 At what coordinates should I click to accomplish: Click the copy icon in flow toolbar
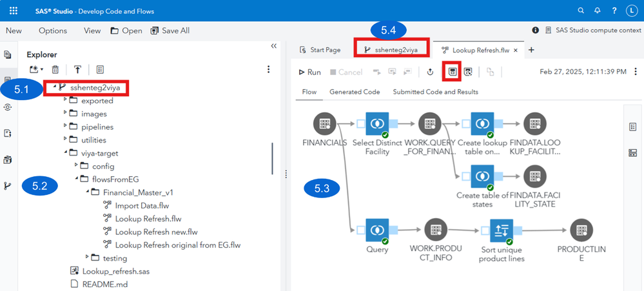tap(490, 72)
